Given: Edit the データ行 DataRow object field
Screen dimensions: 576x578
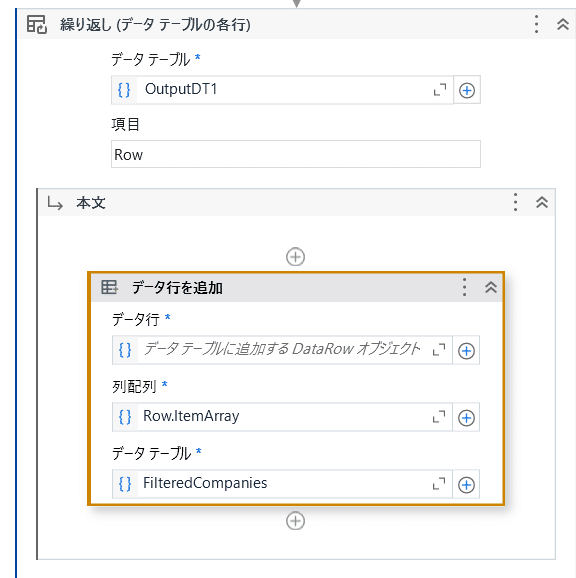Looking at the screenshot, I should (x=283, y=349).
